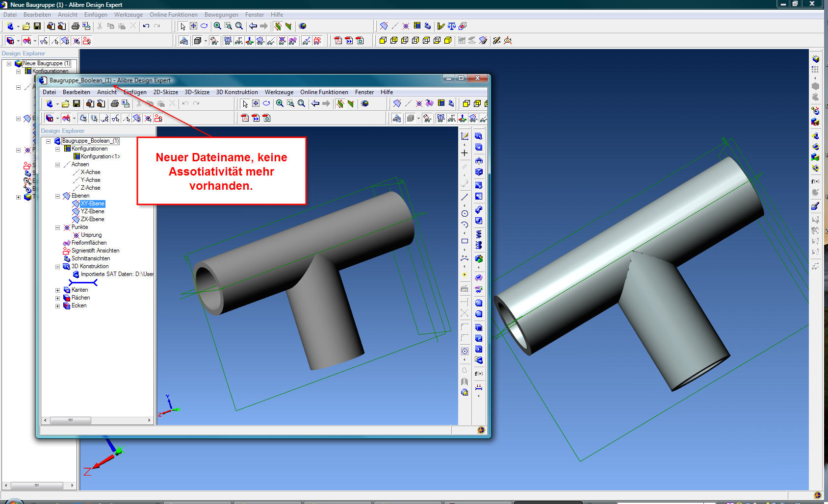Select the YZ-Ebene tree item

click(x=92, y=211)
